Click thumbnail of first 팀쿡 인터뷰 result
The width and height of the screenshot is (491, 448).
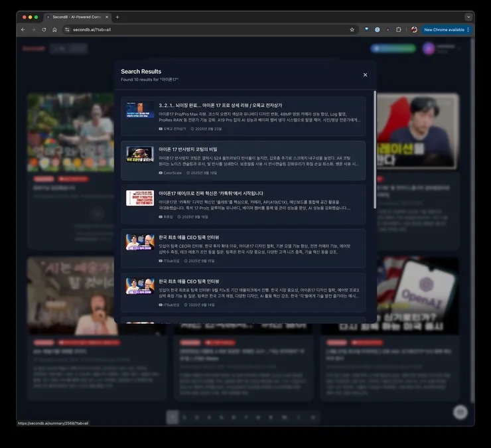pos(140,242)
